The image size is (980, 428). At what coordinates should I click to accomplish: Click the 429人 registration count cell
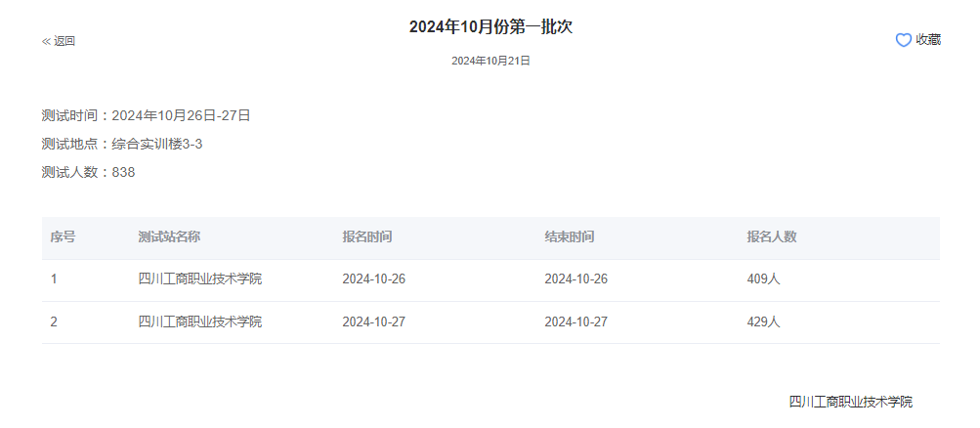(764, 322)
